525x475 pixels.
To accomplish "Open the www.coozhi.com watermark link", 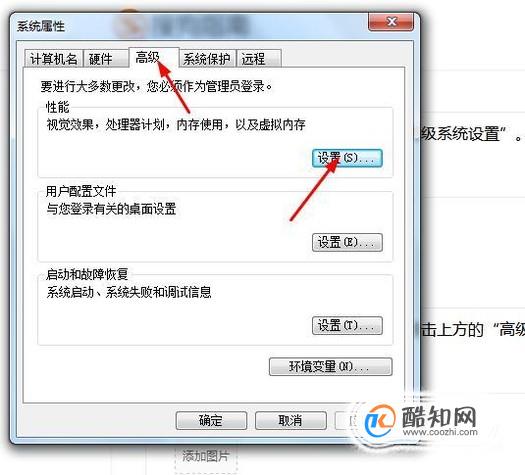I will pos(440,432).
